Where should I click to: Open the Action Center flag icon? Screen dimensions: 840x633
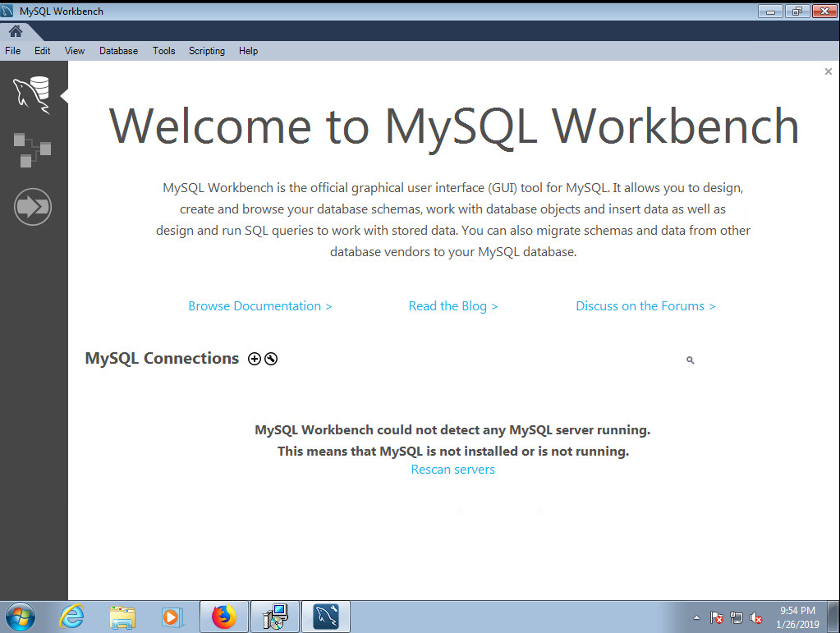(x=716, y=617)
